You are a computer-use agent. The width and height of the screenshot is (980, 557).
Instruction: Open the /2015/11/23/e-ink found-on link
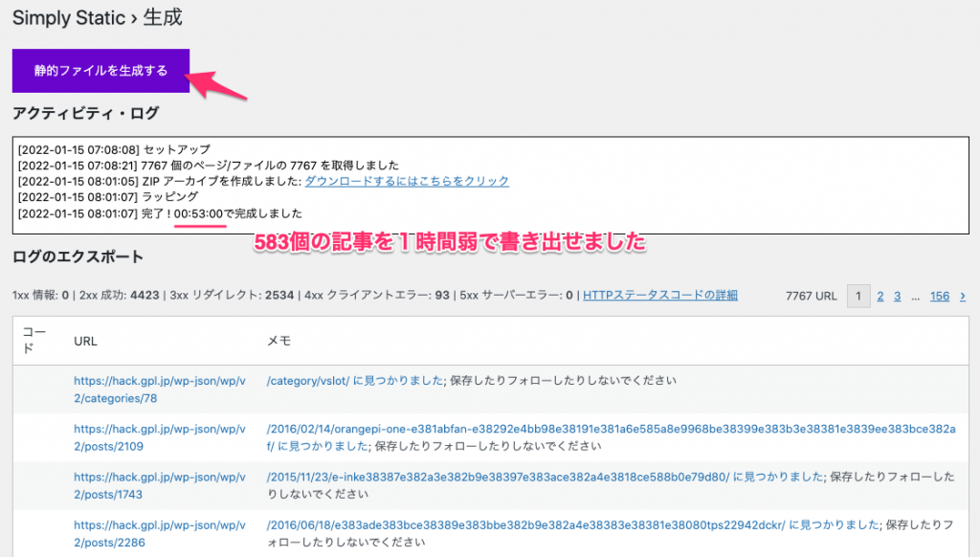coord(545,477)
